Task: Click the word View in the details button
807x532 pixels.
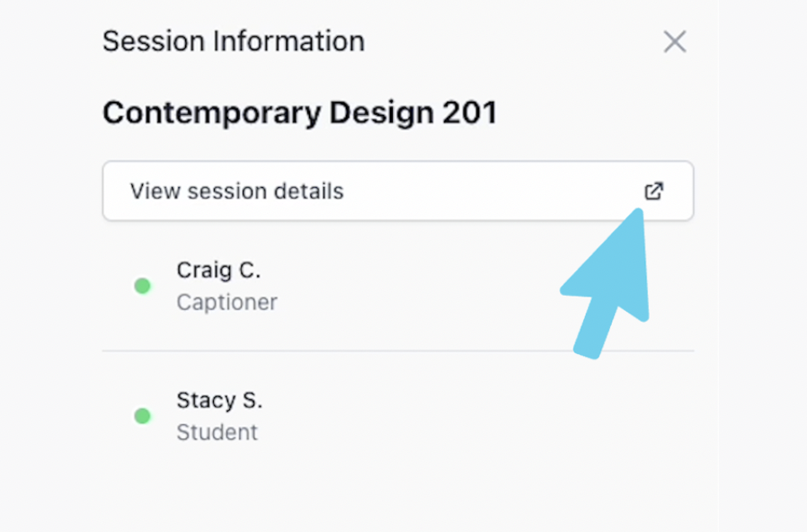Action: pyautogui.click(x=155, y=191)
